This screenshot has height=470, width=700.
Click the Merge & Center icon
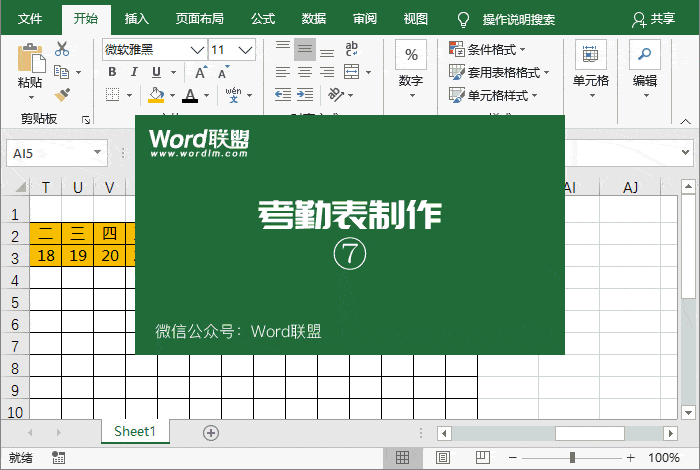[x=351, y=71]
